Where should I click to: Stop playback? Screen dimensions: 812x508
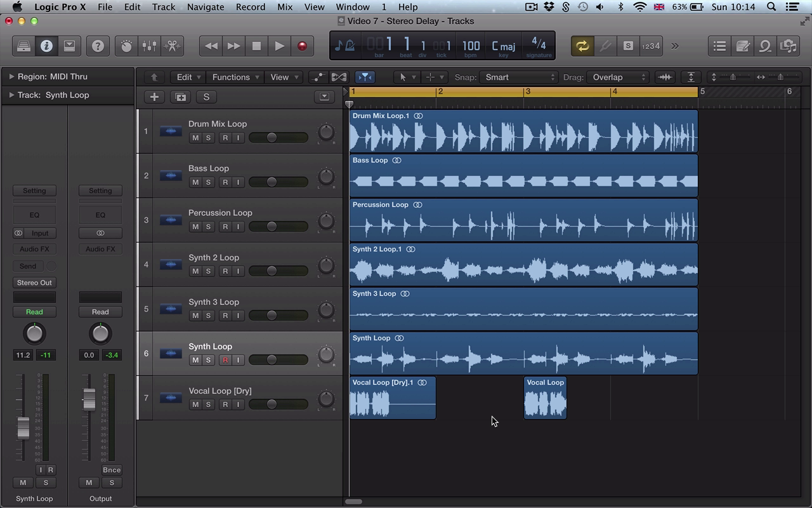pos(256,46)
